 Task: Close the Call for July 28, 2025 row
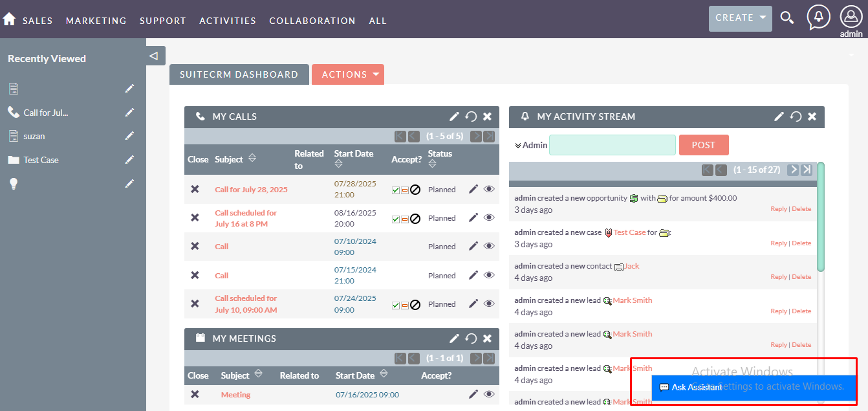tap(195, 190)
